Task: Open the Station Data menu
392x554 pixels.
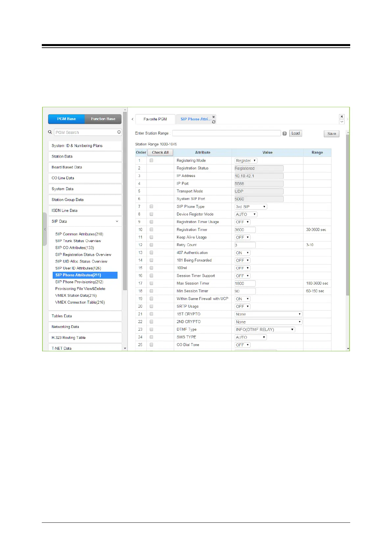Action: (85, 157)
